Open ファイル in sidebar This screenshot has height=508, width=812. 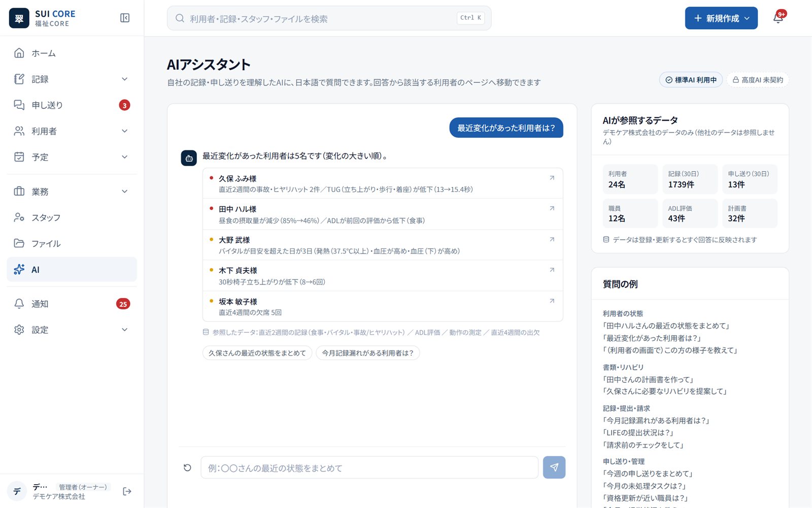coord(72,243)
